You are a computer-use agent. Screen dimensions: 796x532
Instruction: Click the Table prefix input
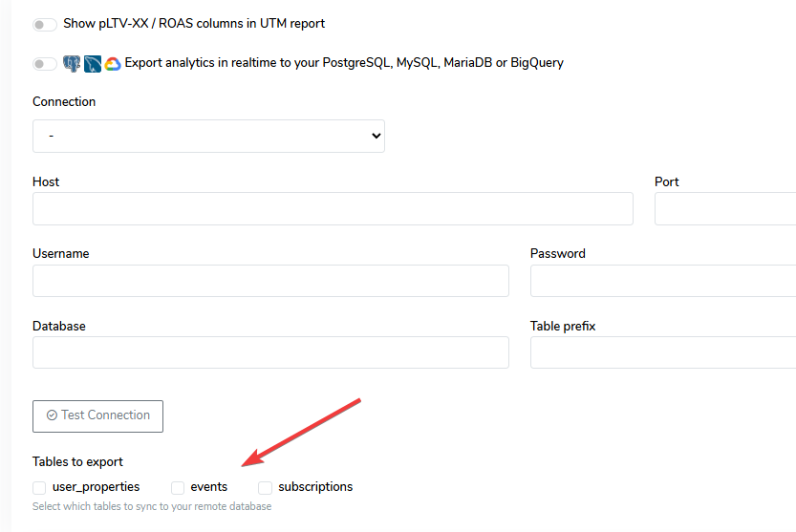pyautogui.click(x=663, y=352)
